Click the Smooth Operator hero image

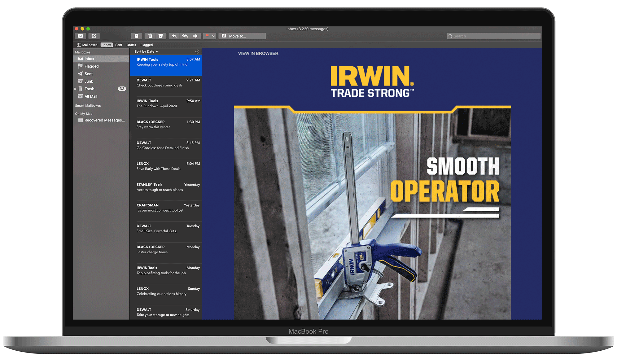click(x=372, y=213)
